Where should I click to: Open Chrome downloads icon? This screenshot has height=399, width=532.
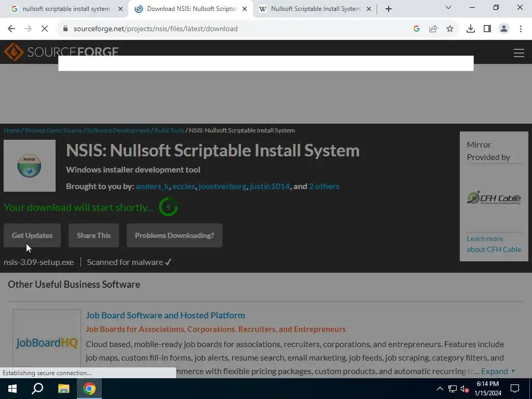pos(471,29)
